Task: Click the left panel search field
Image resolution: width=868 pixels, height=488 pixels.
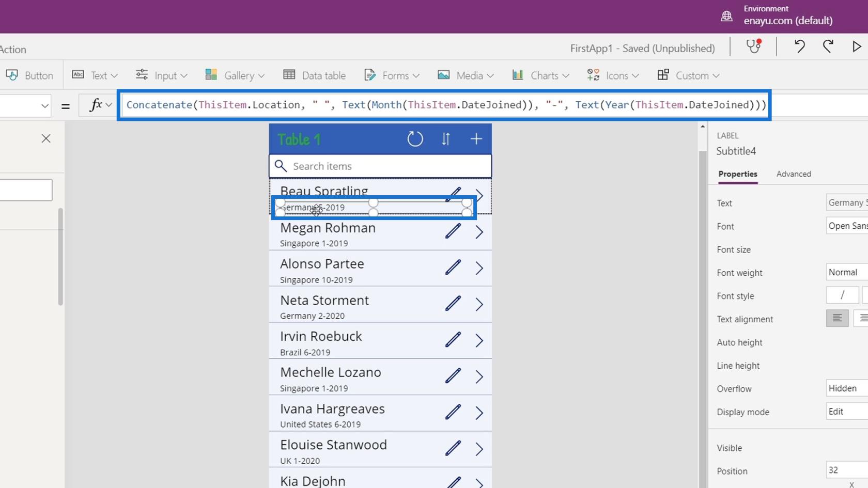Action: (x=26, y=190)
